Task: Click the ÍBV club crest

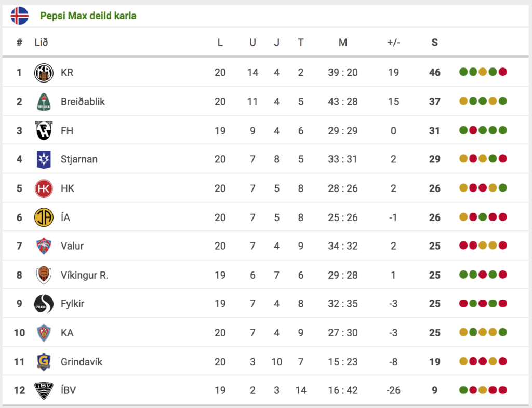Action: tap(44, 390)
